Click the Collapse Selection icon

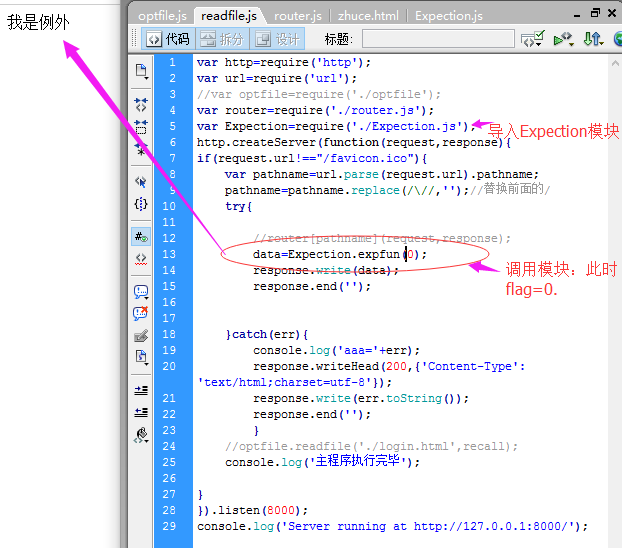click(x=141, y=126)
